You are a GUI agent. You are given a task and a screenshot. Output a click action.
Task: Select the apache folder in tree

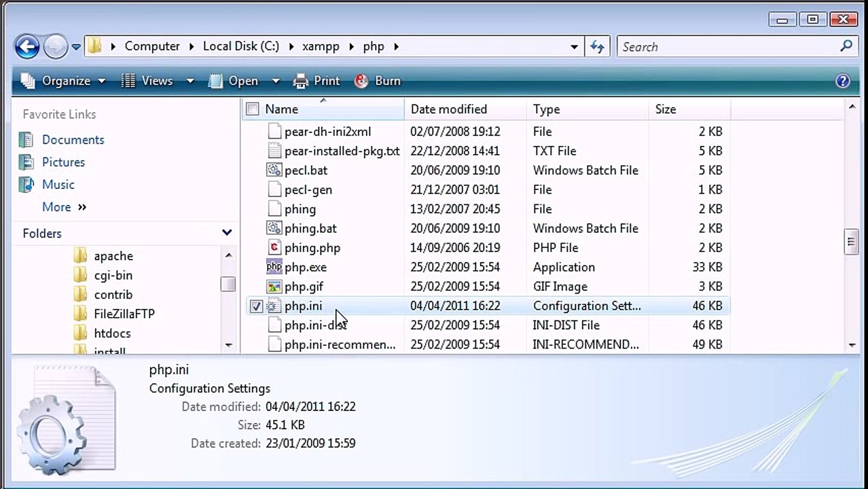(x=113, y=256)
